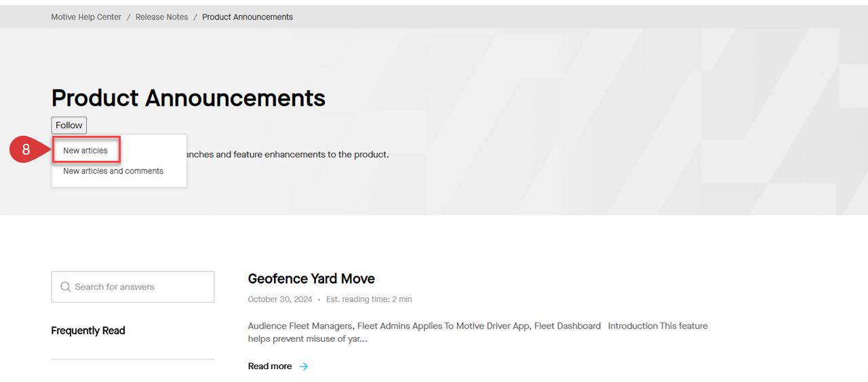Choose New articles and comments option
Viewport: 868px width, 382px height.
[113, 171]
